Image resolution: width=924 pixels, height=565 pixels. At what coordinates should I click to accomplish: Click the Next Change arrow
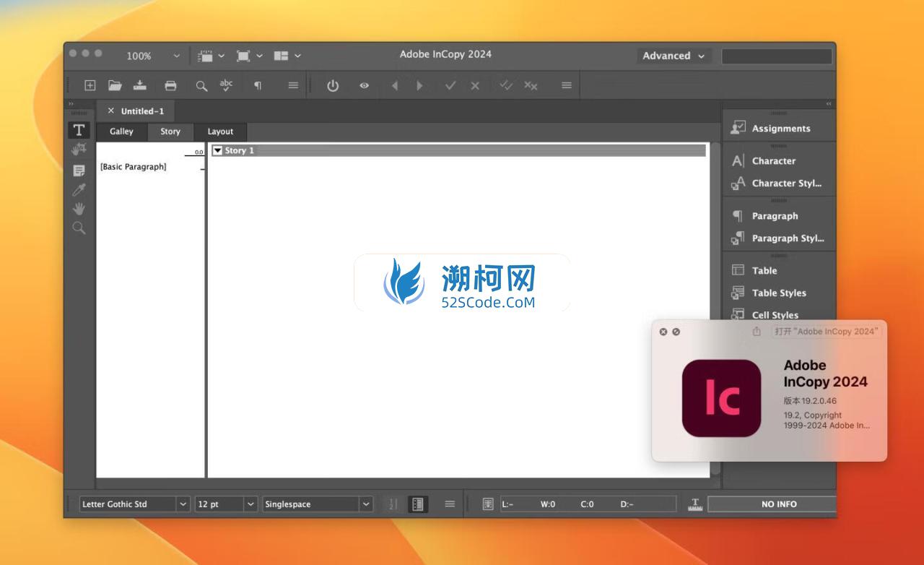pyautogui.click(x=419, y=85)
